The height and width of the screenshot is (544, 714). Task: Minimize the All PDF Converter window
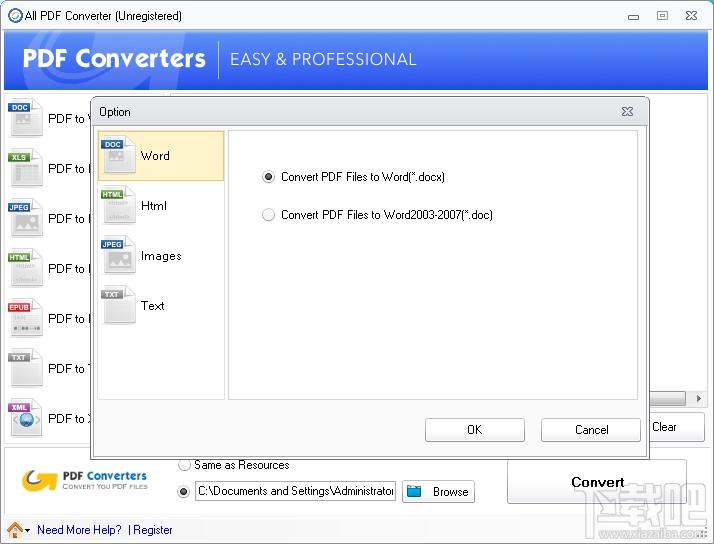[633, 17]
